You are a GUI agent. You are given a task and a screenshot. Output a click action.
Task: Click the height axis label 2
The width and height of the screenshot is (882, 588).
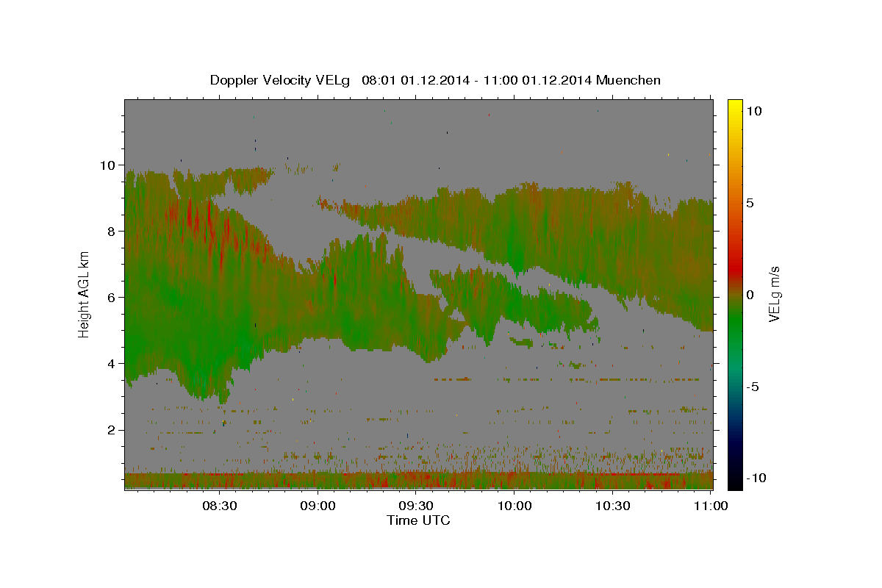coord(112,430)
